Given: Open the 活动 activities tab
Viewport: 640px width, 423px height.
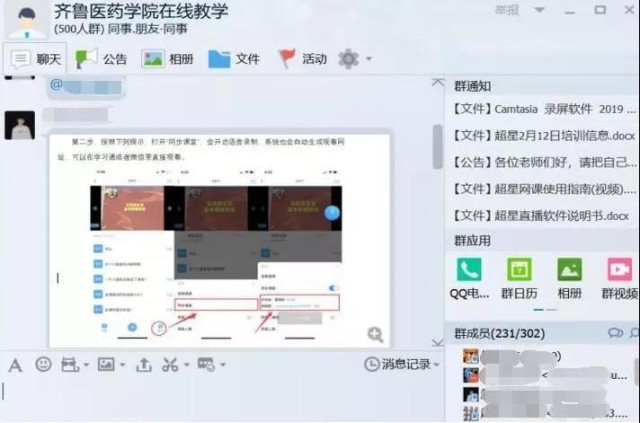Looking at the screenshot, I should point(302,59).
